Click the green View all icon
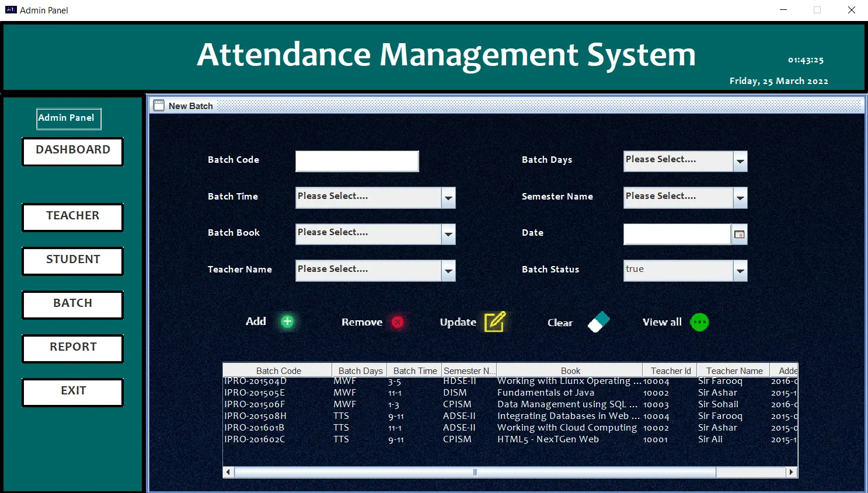The width and height of the screenshot is (868, 493). 699,322
